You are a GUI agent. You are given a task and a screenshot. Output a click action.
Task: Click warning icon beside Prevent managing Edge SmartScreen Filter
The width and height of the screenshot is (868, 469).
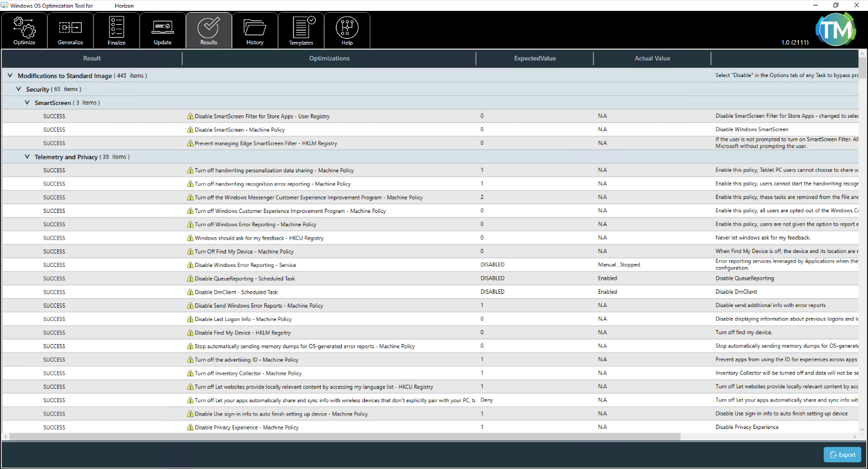(x=190, y=143)
